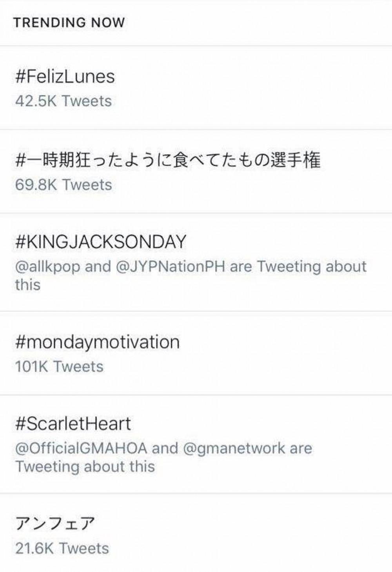Click 'and' between @OfficialGMAHOA and @gmanetwork
Screen dimensions: 392x572
(165, 448)
